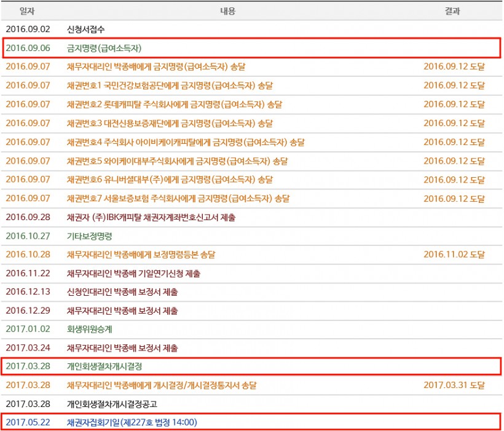504x431 pixels.
Task: Select '채무자대리인 박종배에게 보정명령등본 송달'
Action: tap(141, 255)
